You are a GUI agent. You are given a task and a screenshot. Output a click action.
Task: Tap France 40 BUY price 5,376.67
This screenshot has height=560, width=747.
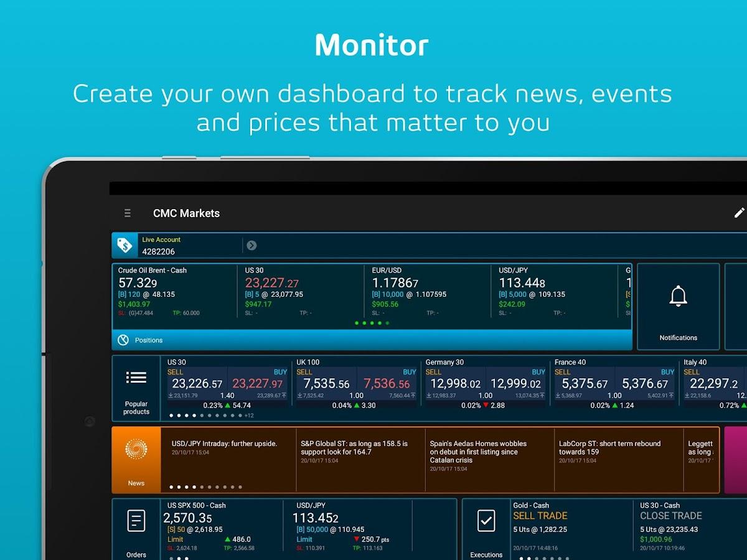click(645, 383)
